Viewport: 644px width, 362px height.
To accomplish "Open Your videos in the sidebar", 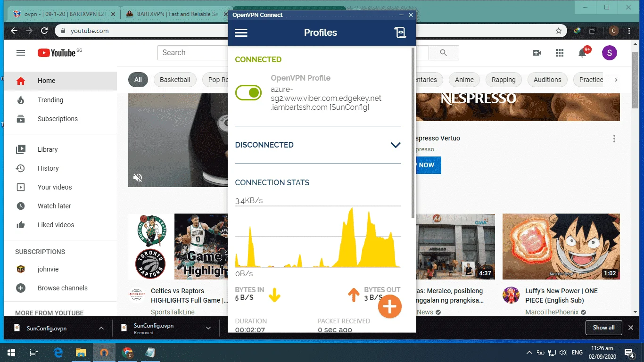I will [x=60, y=187].
